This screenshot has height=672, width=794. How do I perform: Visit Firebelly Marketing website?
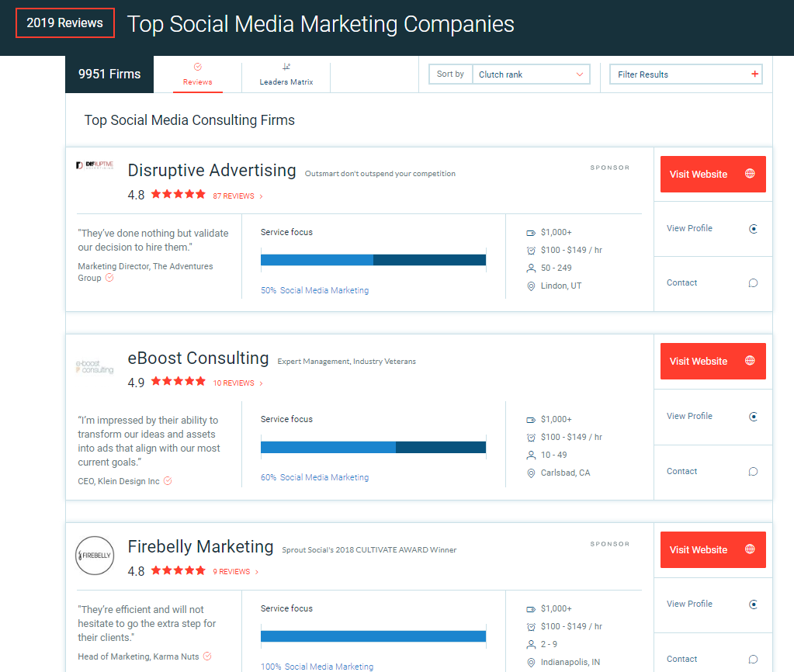[713, 549]
